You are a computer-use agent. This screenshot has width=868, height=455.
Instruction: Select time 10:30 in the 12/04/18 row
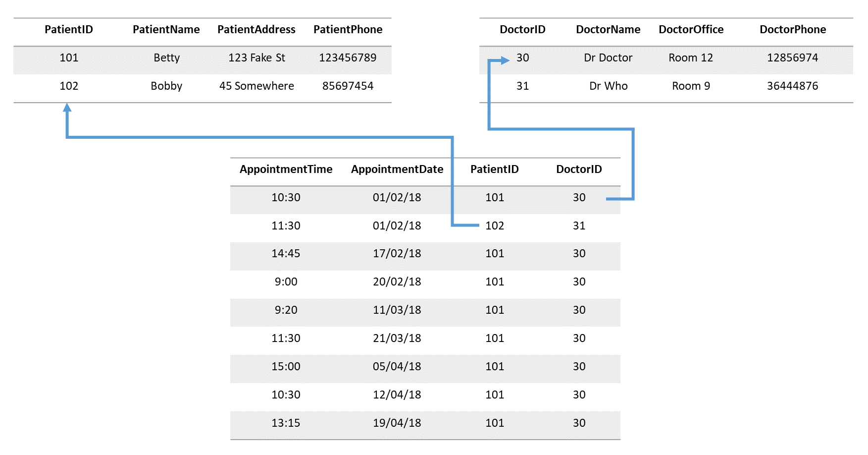pos(286,395)
